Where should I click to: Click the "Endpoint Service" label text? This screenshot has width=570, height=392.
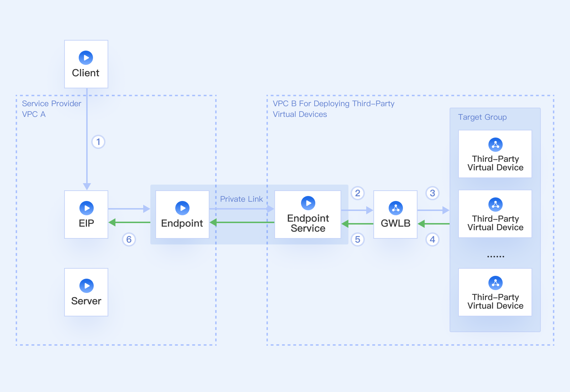[308, 223]
